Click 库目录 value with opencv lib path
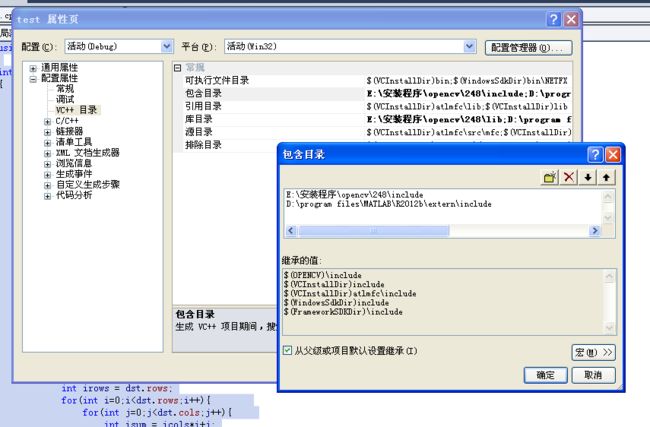Viewport: 650px width, 427px height. click(468, 119)
